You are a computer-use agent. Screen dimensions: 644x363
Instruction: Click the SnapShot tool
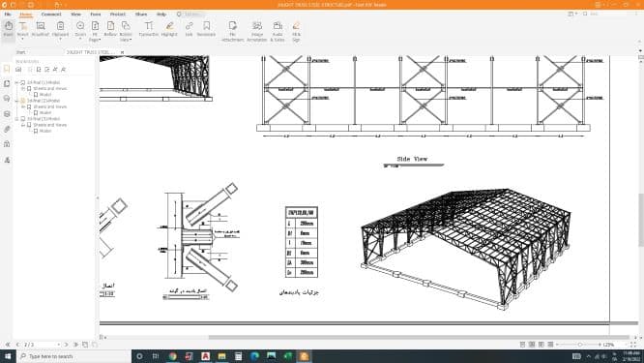coord(41,29)
